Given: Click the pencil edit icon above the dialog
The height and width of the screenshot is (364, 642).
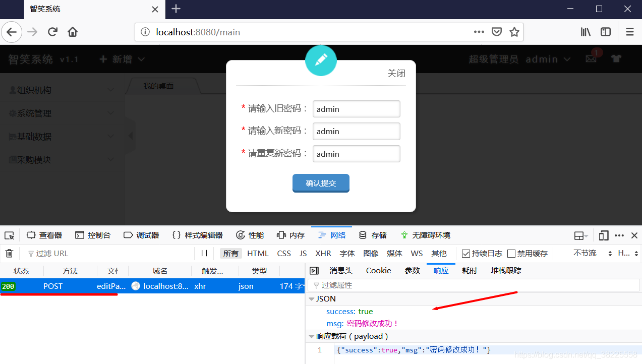Looking at the screenshot, I should [321, 60].
